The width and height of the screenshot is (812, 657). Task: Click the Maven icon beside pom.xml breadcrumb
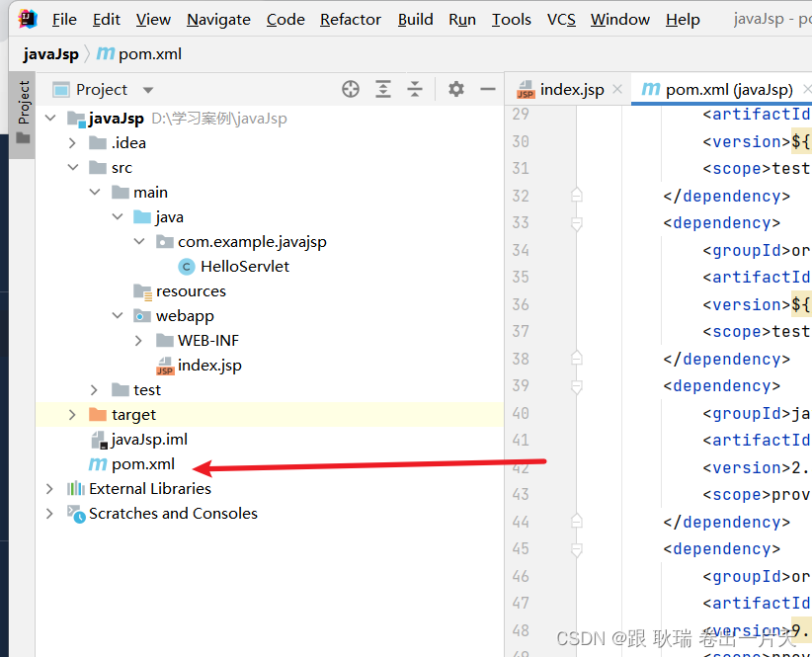click(106, 52)
